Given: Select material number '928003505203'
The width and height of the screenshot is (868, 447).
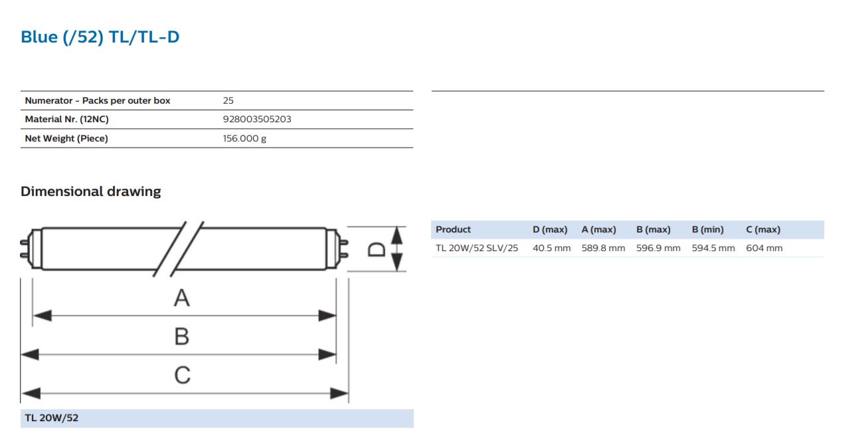Looking at the screenshot, I should 257,120.
